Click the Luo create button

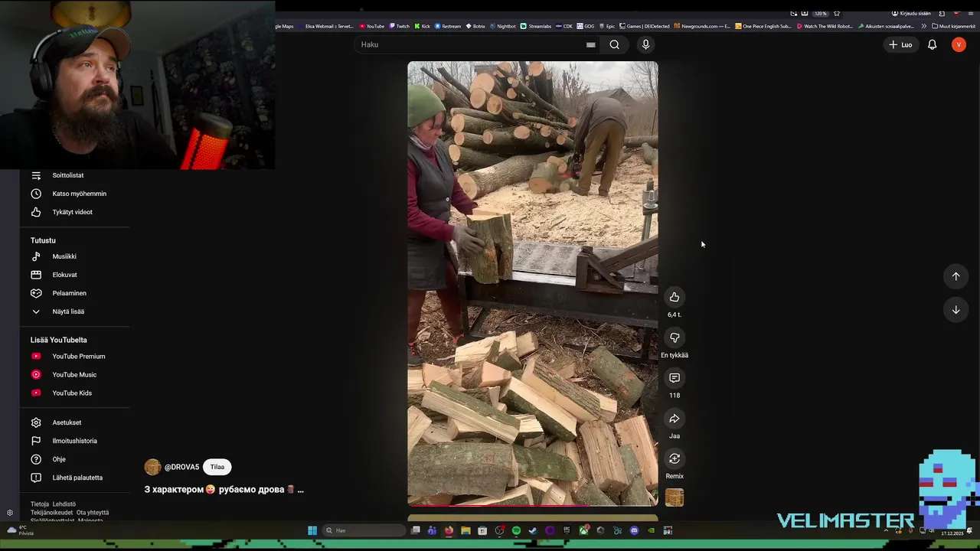900,44
